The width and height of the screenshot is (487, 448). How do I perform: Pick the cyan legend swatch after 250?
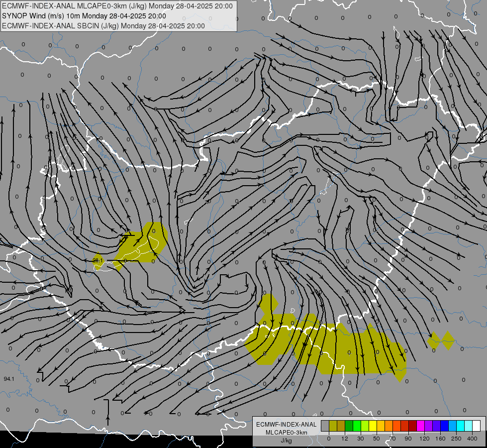[x=460, y=426]
